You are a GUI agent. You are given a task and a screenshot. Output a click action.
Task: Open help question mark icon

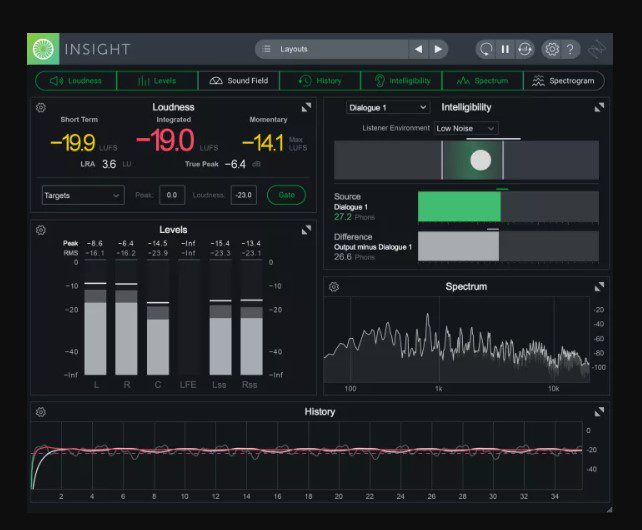570,49
